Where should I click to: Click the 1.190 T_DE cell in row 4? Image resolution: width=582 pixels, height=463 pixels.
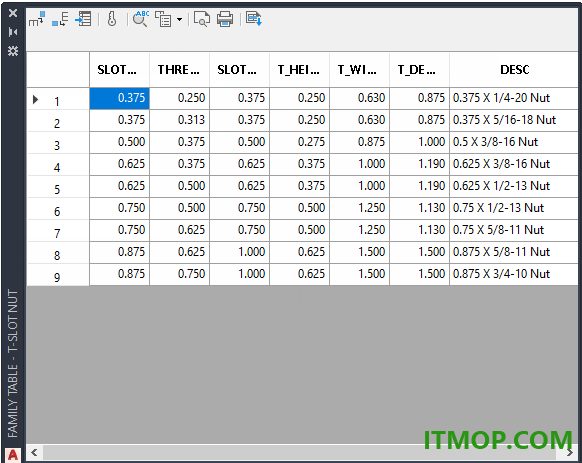[420, 164]
